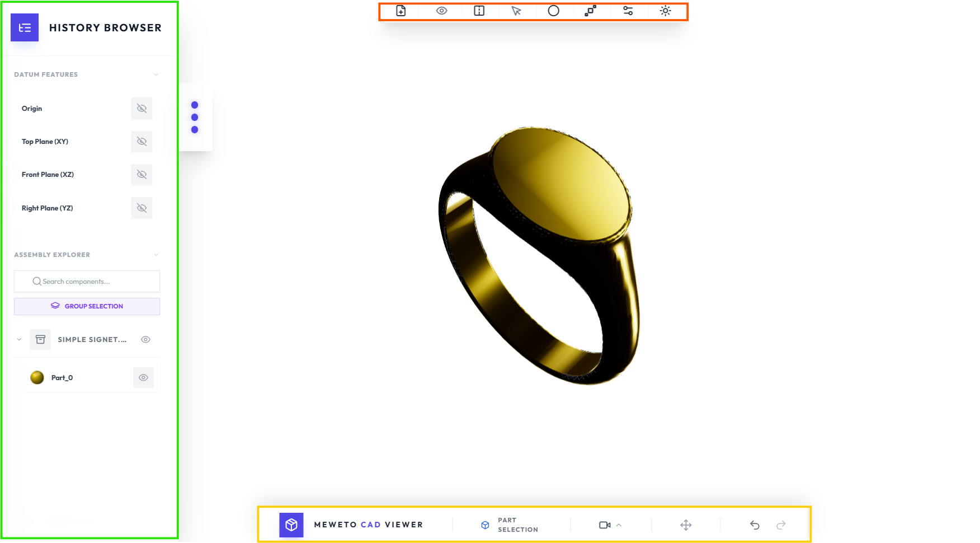Toggle visibility of Right Plane (YZ)

142,208
